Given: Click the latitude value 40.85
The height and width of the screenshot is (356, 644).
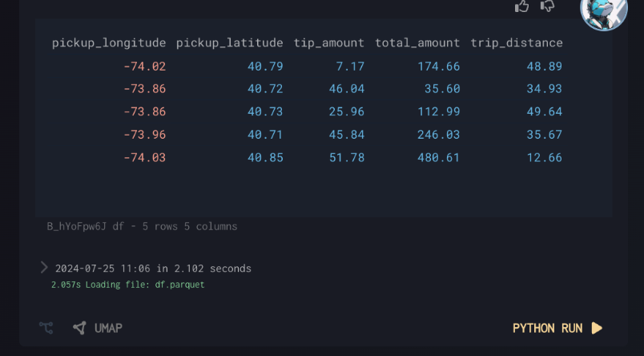Looking at the screenshot, I should point(265,157).
